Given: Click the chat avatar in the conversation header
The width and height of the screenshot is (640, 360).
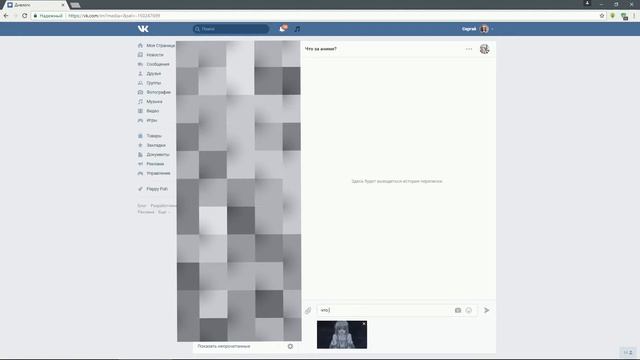Looking at the screenshot, I should [x=484, y=49].
